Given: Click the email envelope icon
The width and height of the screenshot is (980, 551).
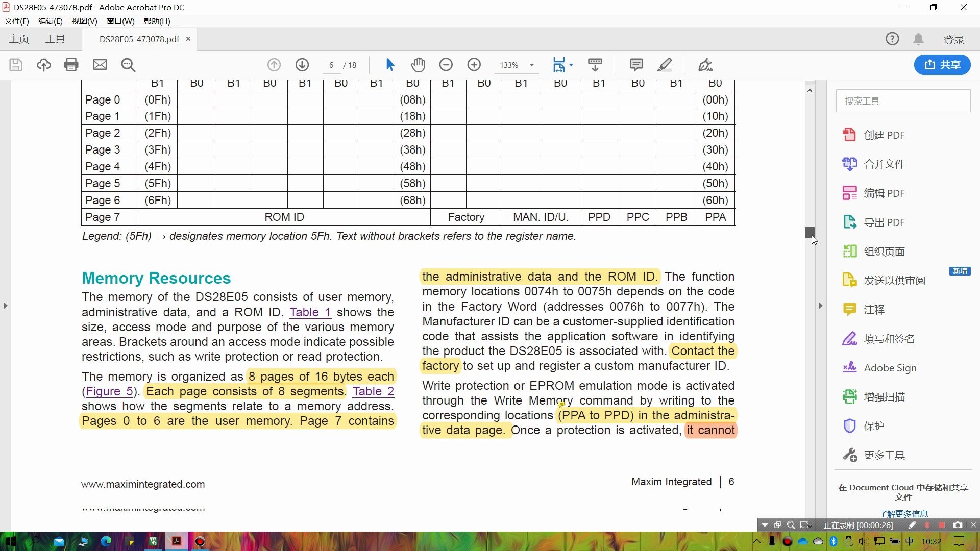Looking at the screenshot, I should [x=100, y=65].
